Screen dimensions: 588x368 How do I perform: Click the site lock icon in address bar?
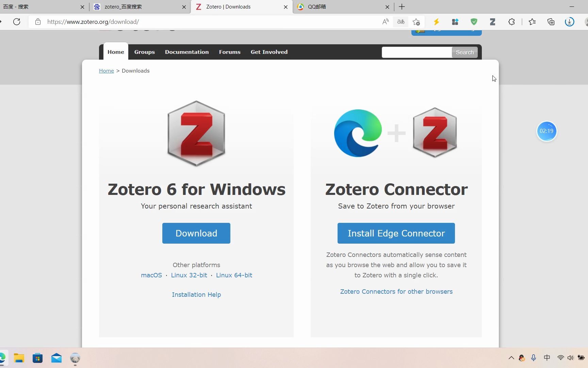point(38,22)
